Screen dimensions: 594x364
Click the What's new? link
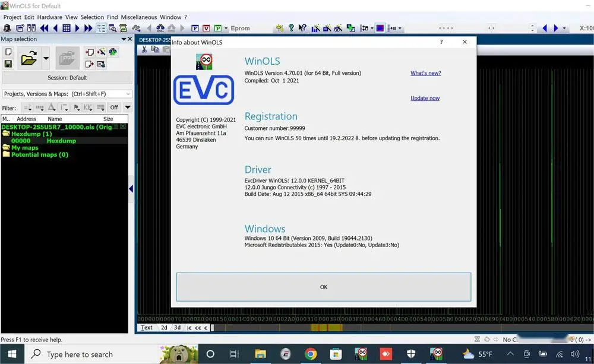click(x=426, y=73)
